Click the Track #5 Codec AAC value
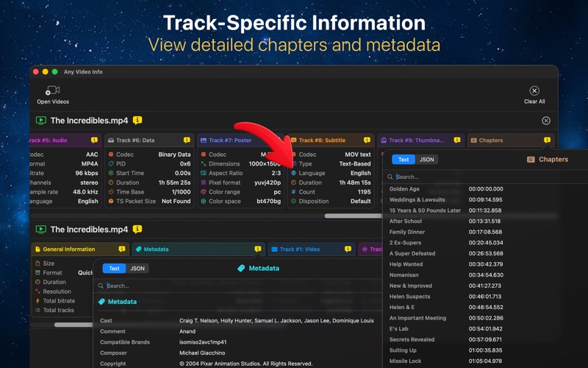Viewport: 588px width, 368px height. pos(92,155)
